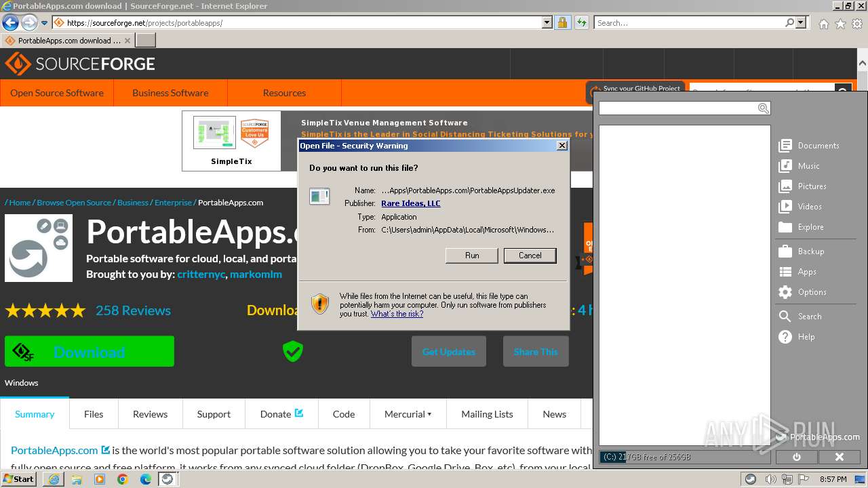
Task: Open the Windows Start menu
Action: [19, 479]
